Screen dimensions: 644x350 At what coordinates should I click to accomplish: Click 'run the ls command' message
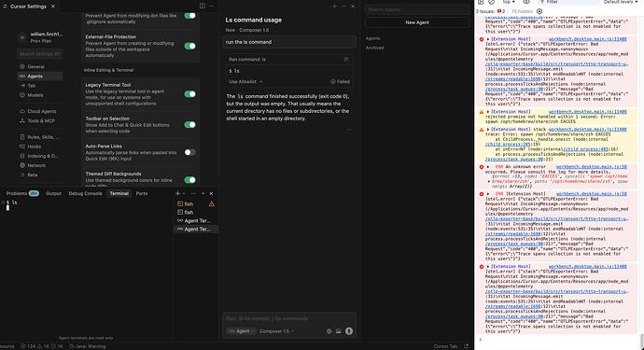289,42
